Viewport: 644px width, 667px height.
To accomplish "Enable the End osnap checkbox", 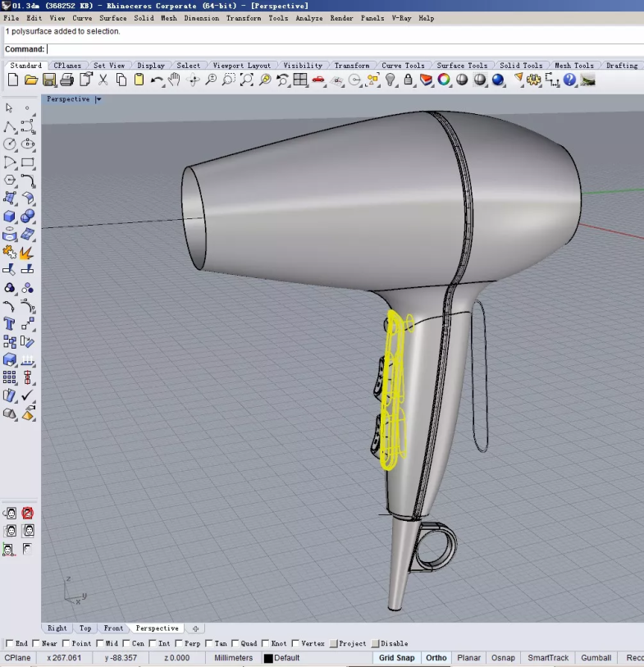I will click(10, 643).
